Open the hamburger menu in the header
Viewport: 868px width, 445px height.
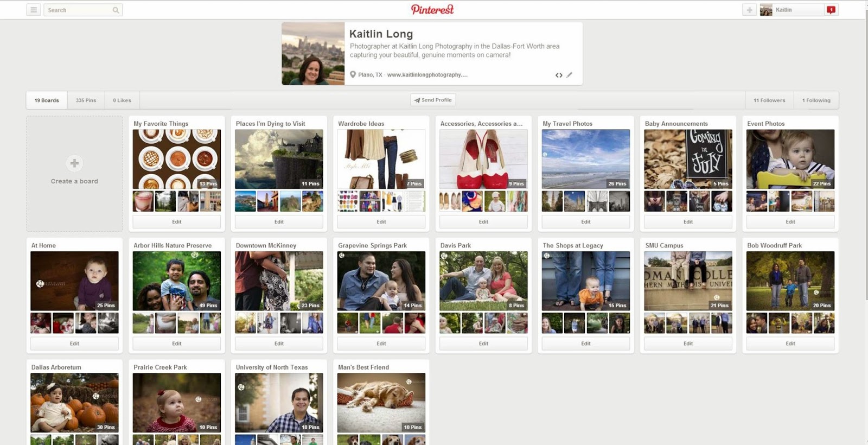(34, 10)
